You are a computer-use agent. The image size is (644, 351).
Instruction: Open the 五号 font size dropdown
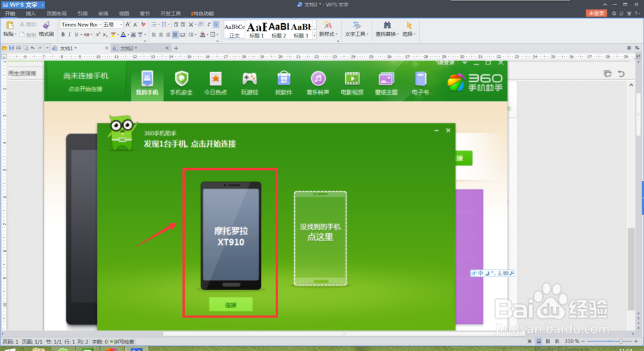pyautogui.click(x=121, y=24)
